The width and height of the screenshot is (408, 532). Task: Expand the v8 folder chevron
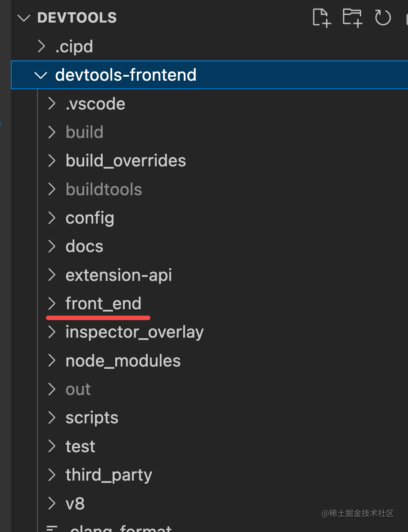(x=52, y=503)
